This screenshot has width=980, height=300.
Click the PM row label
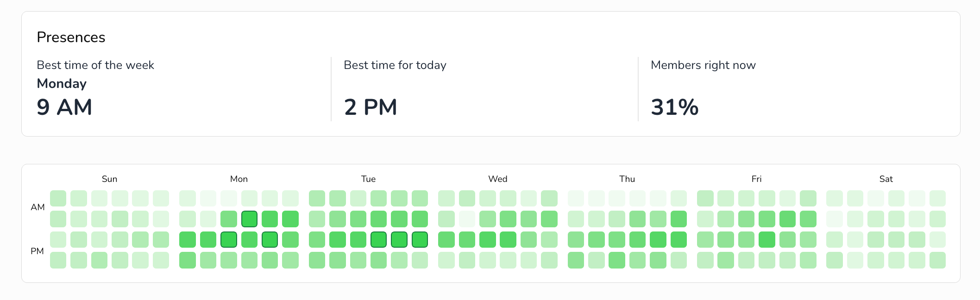tap(37, 251)
